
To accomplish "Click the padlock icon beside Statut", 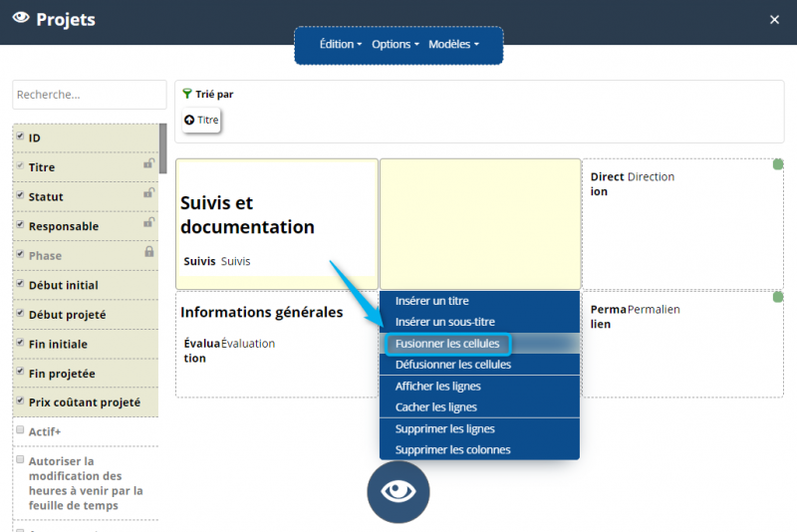I will [149, 193].
